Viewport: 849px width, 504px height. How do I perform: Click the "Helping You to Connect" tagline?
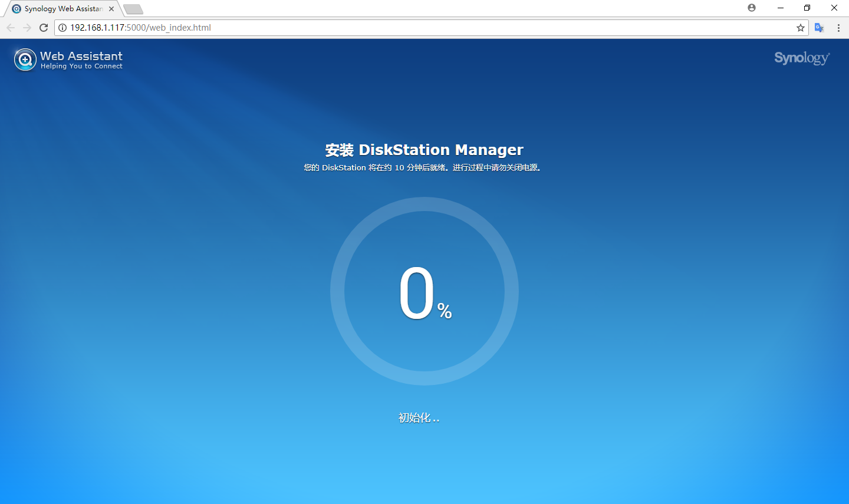[x=81, y=66]
